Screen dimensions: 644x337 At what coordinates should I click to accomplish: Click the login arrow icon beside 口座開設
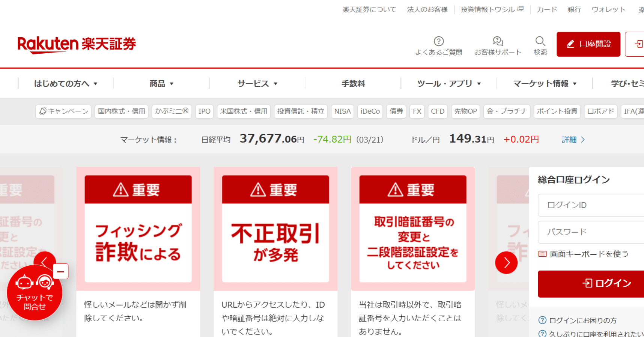pyautogui.click(x=638, y=44)
